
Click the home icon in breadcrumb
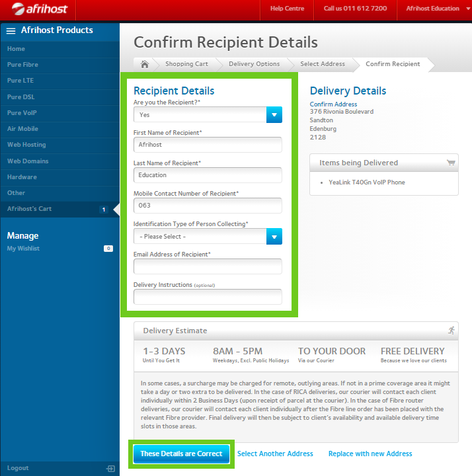click(144, 64)
